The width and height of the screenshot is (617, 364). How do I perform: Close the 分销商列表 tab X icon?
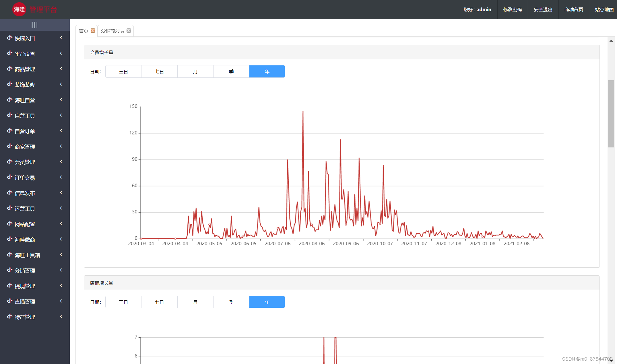click(x=129, y=31)
